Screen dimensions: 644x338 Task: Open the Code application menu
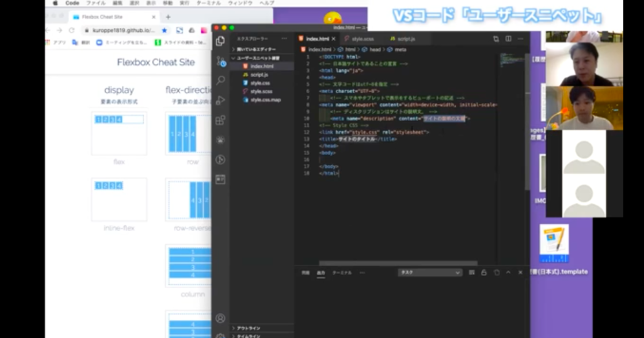(72, 3)
